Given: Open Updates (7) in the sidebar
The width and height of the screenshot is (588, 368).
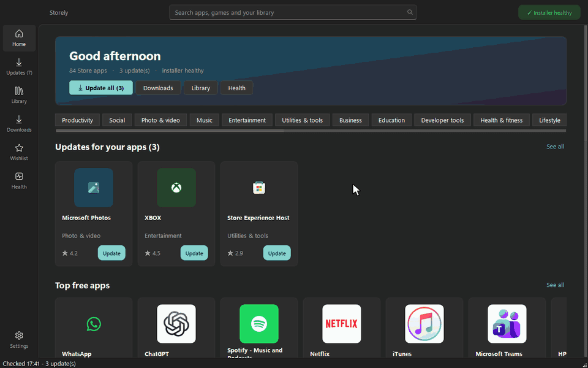Looking at the screenshot, I should point(19,66).
